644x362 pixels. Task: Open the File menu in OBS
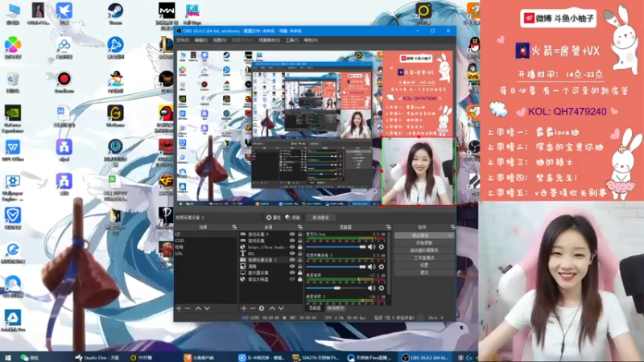183,40
